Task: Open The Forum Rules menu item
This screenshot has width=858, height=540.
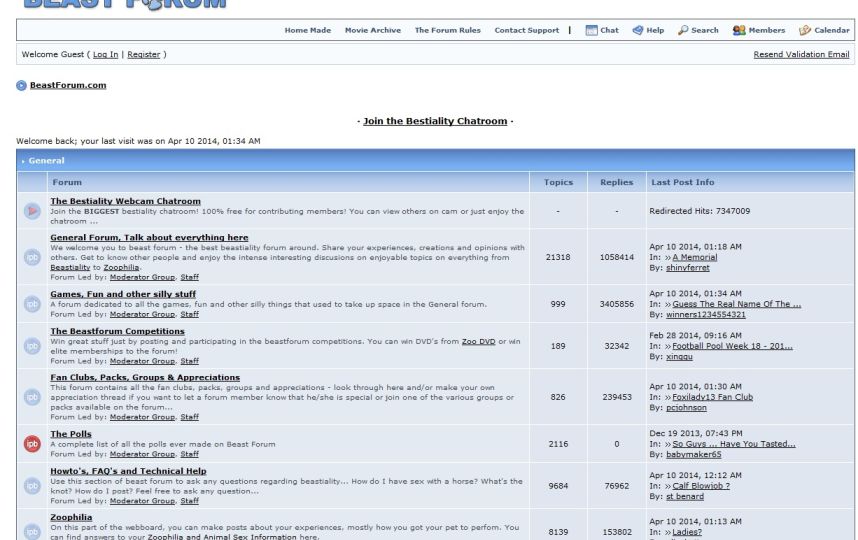Action: point(448,31)
